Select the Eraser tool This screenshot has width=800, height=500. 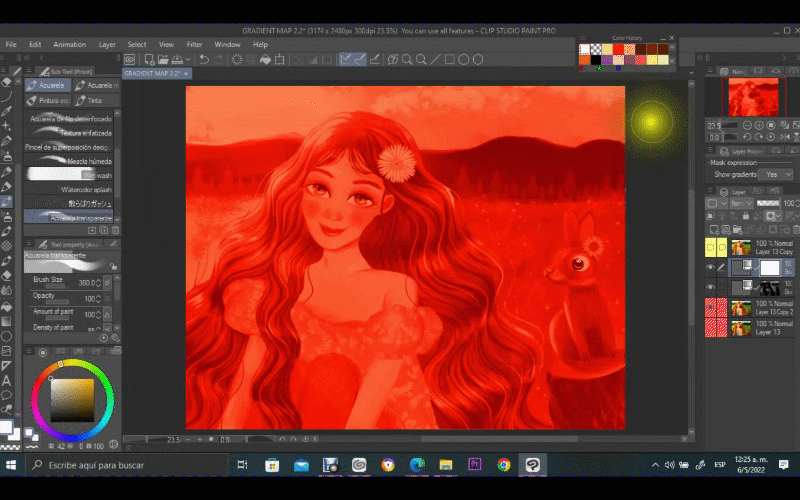click(7, 274)
